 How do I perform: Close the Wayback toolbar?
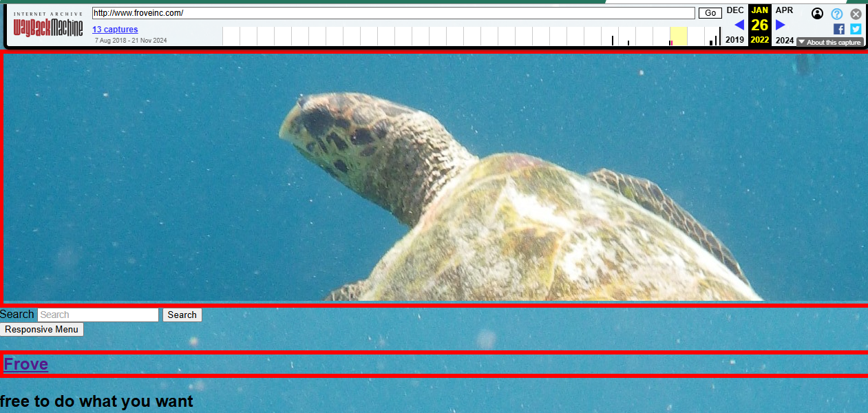(x=856, y=13)
